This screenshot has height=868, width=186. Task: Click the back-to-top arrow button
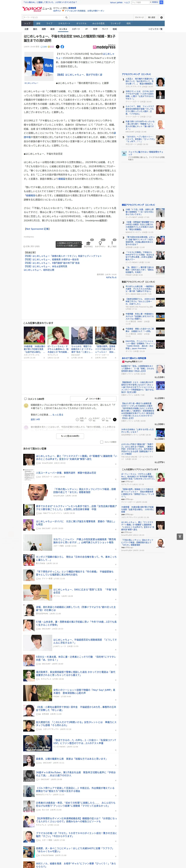coord(180,537)
